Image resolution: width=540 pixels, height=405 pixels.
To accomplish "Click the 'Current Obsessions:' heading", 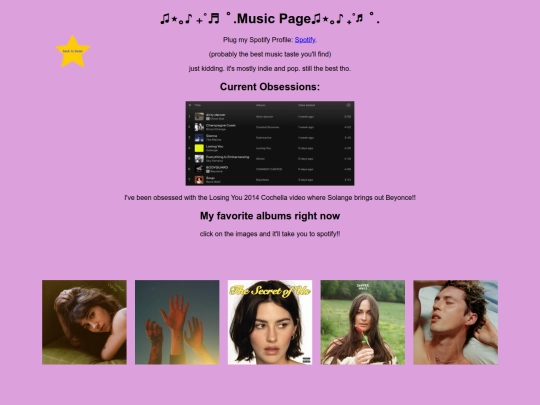I will 270,87.
